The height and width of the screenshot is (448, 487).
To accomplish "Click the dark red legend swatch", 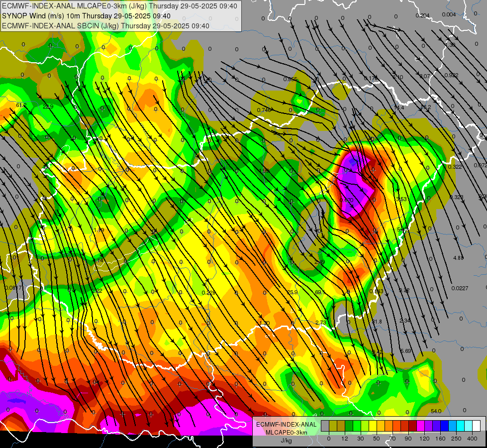I will (413, 426).
